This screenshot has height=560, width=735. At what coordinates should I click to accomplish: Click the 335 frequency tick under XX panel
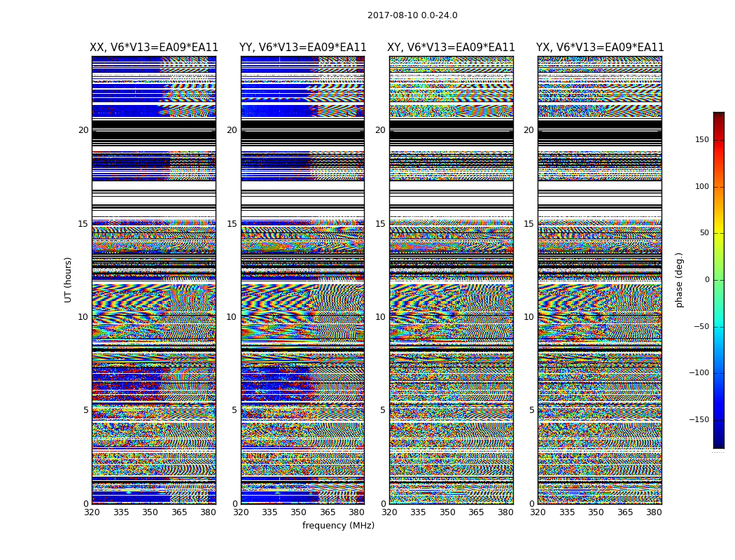pos(121,512)
